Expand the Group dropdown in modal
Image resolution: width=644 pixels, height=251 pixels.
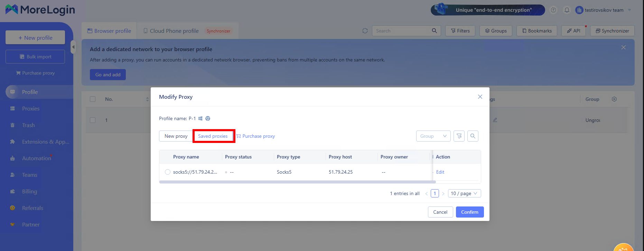coord(433,136)
